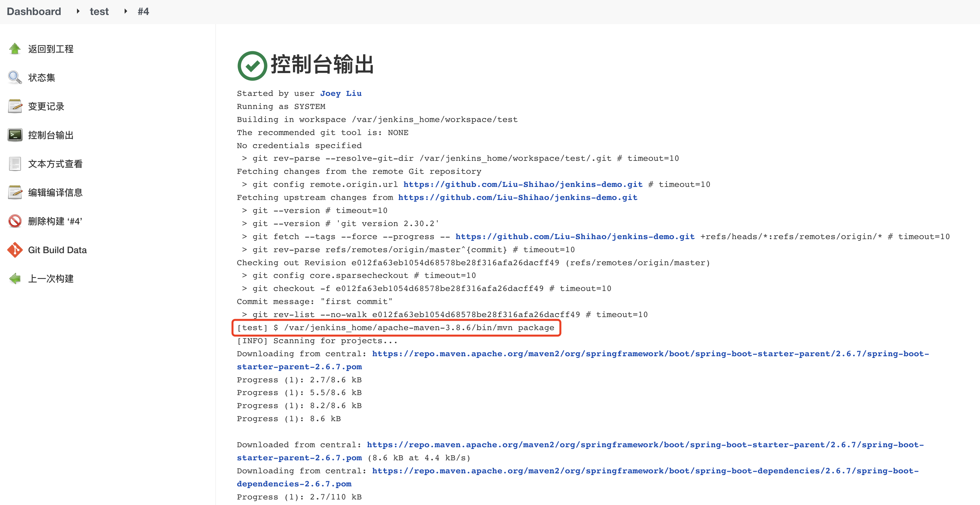The height and width of the screenshot is (505, 980).
Task: Click the 'git checkout -f' log line
Action: [426, 288]
